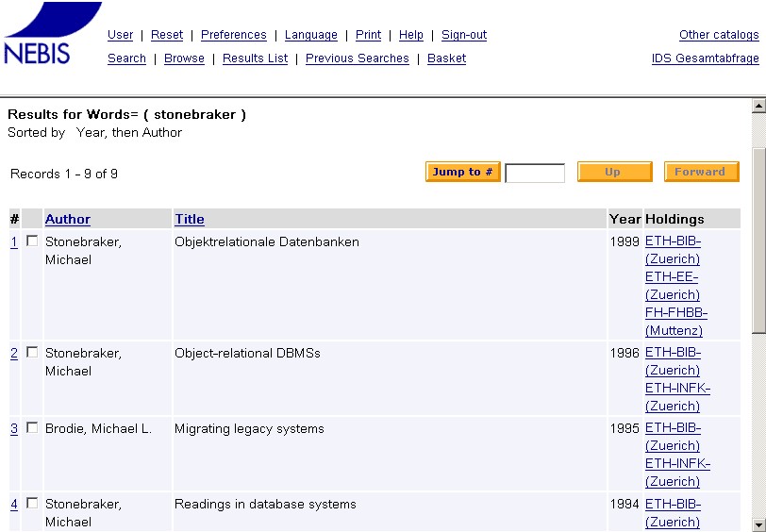Open IDS Gesamtabfrage link
766x532 pixels.
[x=706, y=58]
